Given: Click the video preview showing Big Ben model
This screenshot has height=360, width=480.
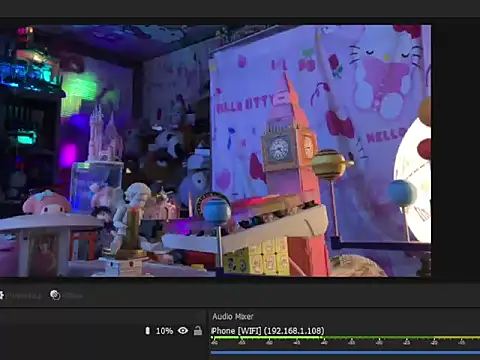Looking at the screenshot, I should coord(215,151).
